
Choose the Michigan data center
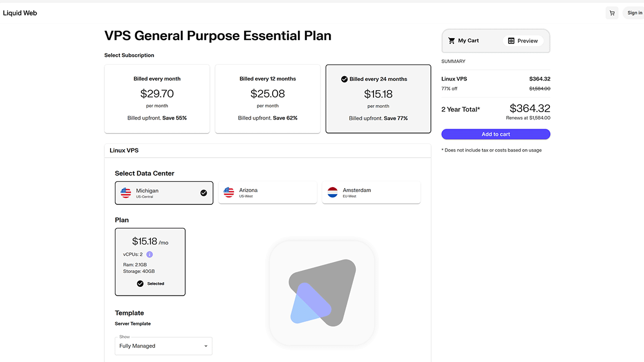[x=164, y=193]
